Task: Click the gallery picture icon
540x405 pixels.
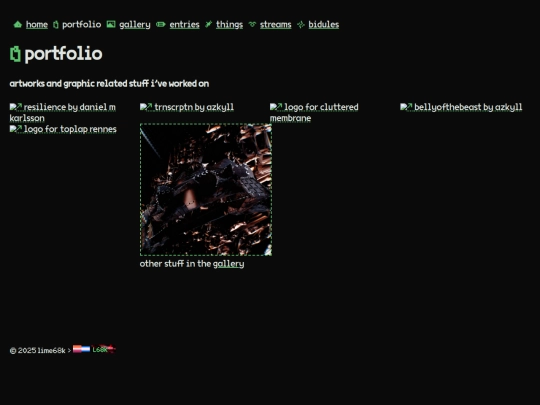Action: click(111, 24)
